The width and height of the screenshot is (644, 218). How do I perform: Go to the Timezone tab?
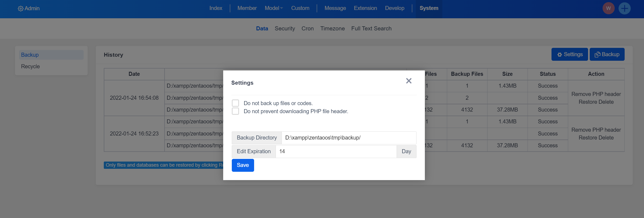(x=332, y=28)
